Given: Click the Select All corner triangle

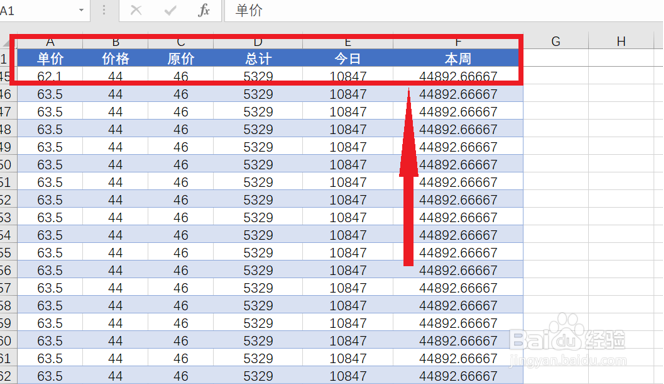Looking at the screenshot, I should pos(7,42).
